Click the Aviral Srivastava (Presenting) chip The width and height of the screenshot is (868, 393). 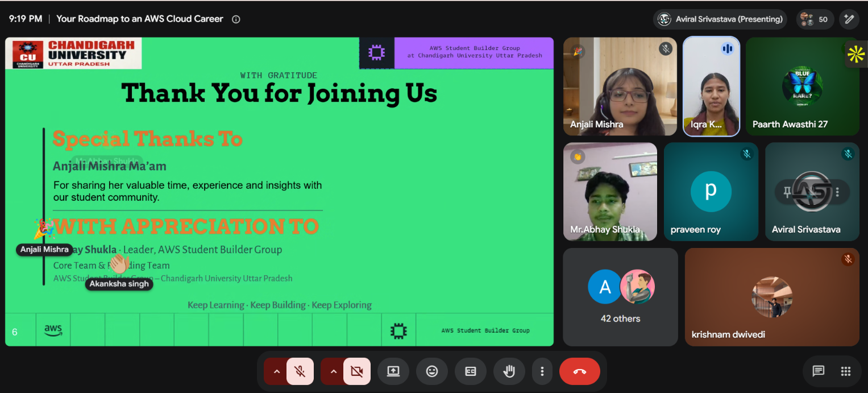[x=720, y=19]
